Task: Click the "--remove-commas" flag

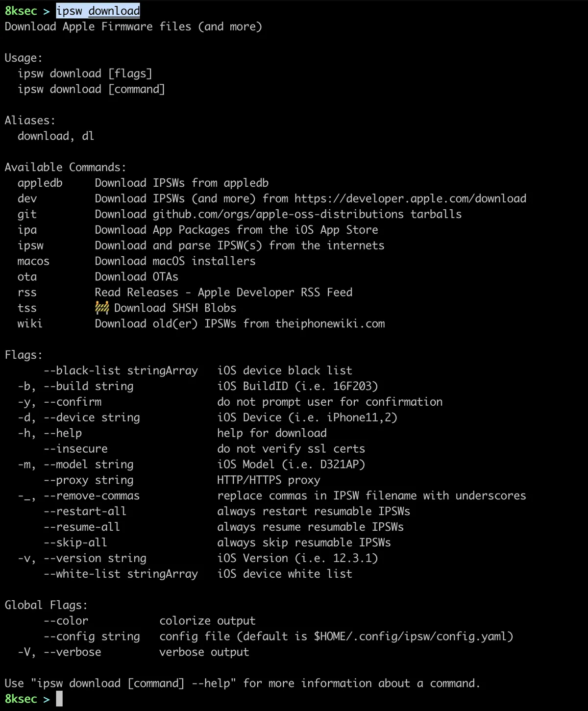Action: (x=92, y=496)
